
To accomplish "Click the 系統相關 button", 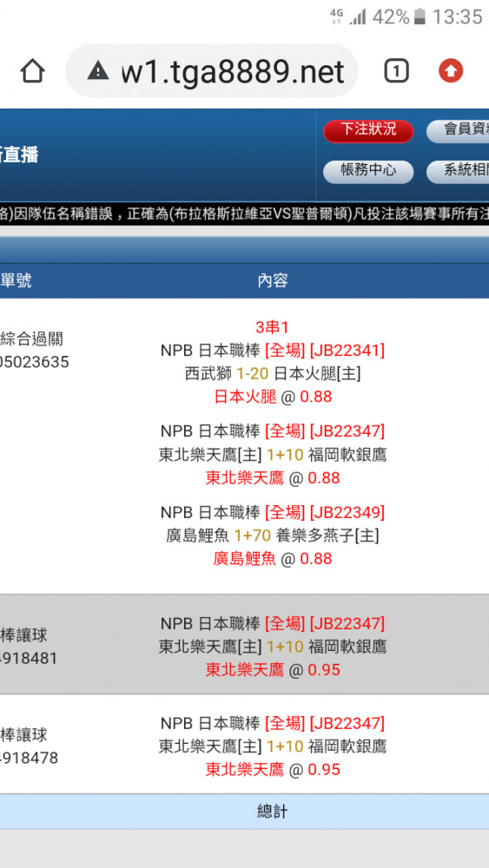I will [x=458, y=171].
